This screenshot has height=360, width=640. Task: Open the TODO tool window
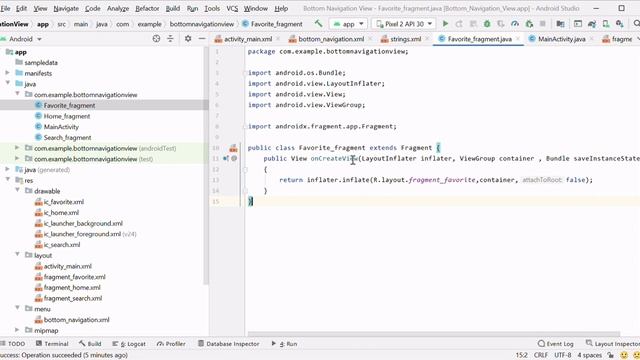pyautogui.click(x=13, y=344)
